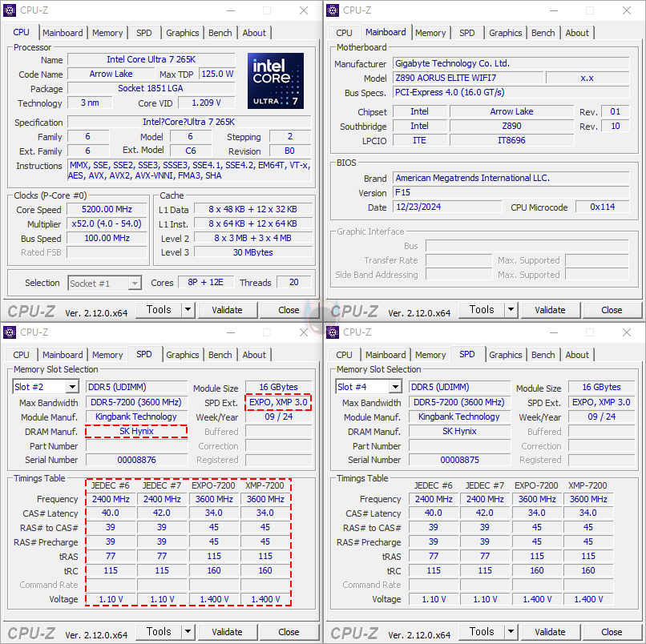Click the EXPO-7200 column header in Slot #2 window
Screen dimensions: 646x644
[x=213, y=485]
